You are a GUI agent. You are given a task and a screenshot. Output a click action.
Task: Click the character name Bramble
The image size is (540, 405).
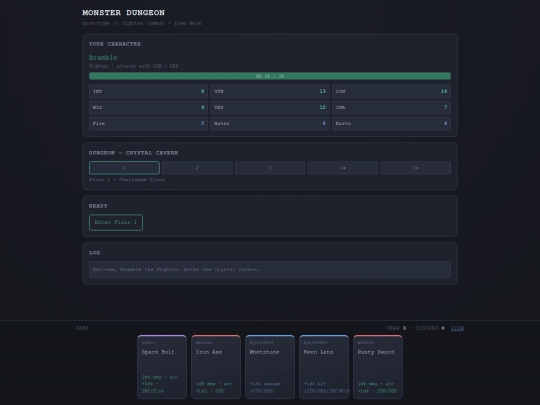point(103,58)
